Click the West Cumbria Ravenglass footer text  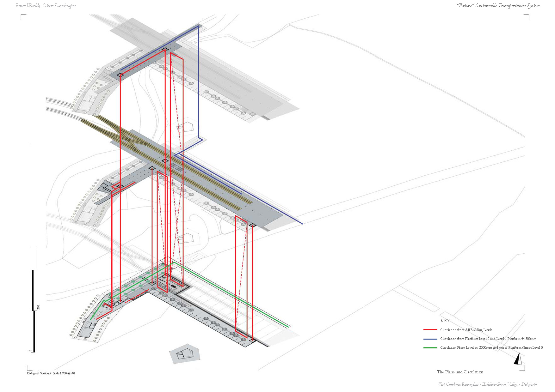tap(487, 384)
